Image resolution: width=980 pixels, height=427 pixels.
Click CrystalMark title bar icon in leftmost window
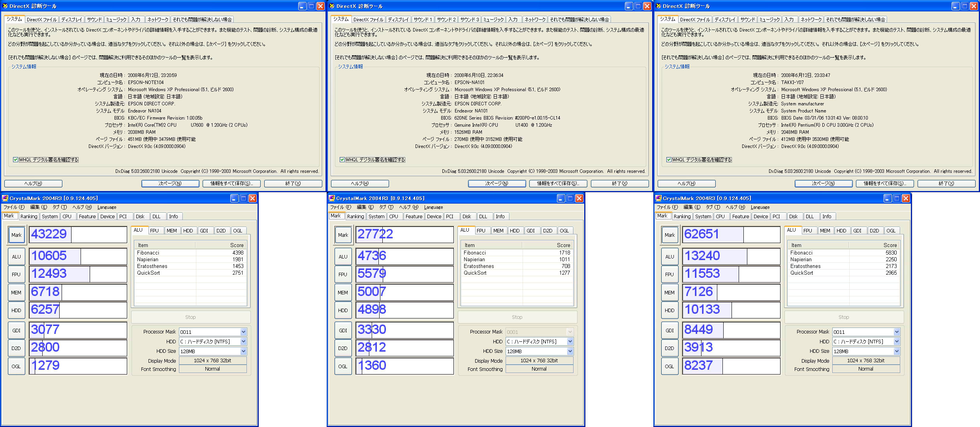pyautogui.click(x=5, y=198)
